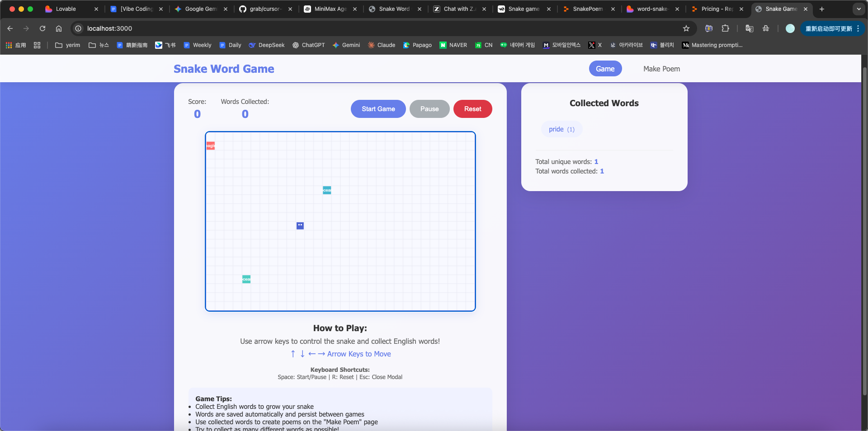This screenshot has height=431, width=868.
Task: Click the home icon in toolbar
Action: [59, 28]
